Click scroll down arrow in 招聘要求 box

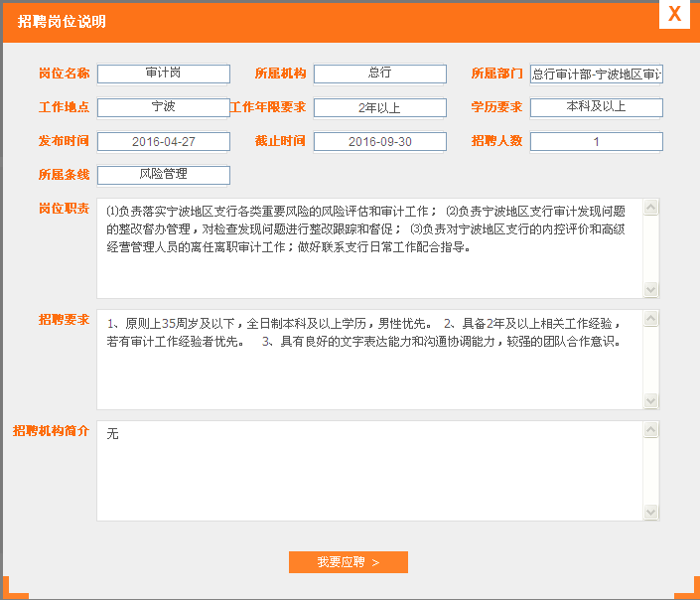coord(651,400)
